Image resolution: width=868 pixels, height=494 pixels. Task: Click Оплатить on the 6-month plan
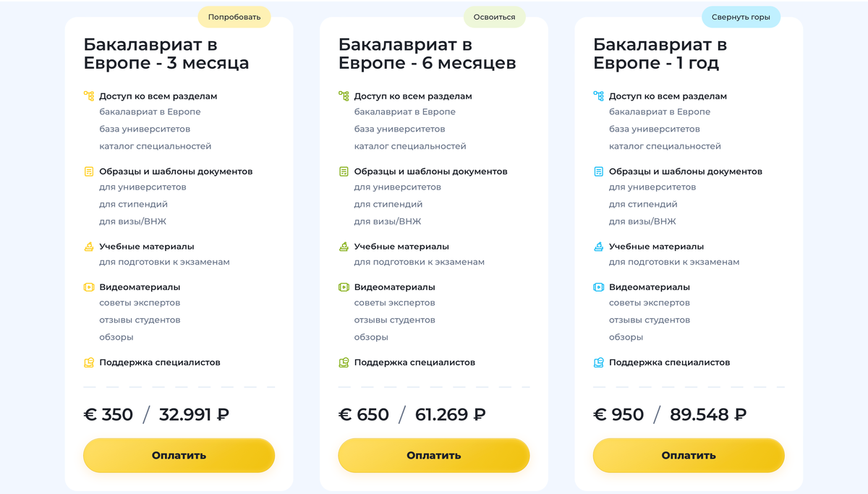[433, 455]
